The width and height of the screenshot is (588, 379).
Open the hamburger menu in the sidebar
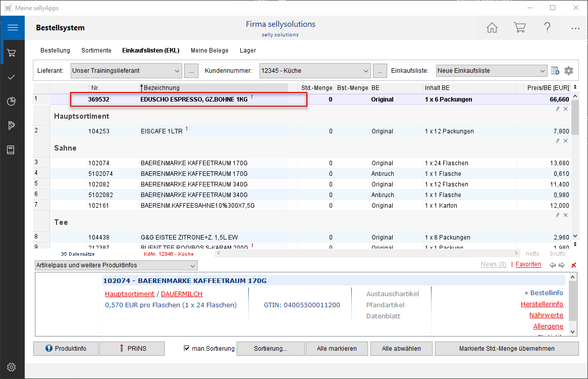coord(12,28)
